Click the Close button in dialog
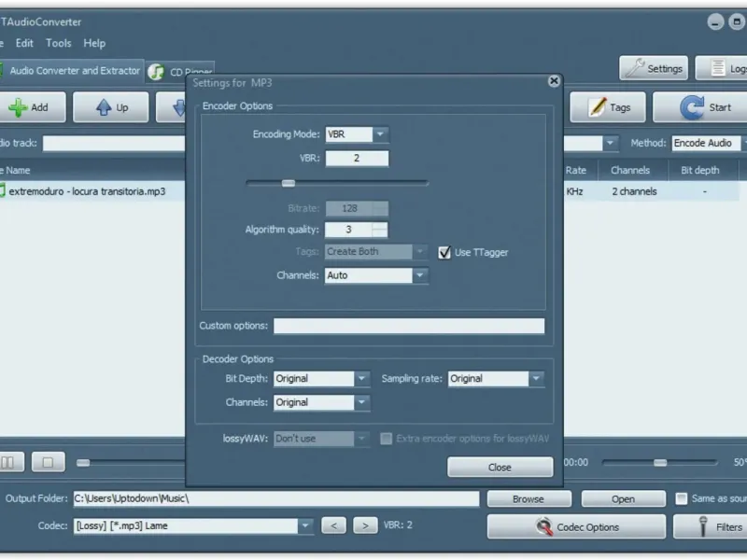 click(500, 468)
